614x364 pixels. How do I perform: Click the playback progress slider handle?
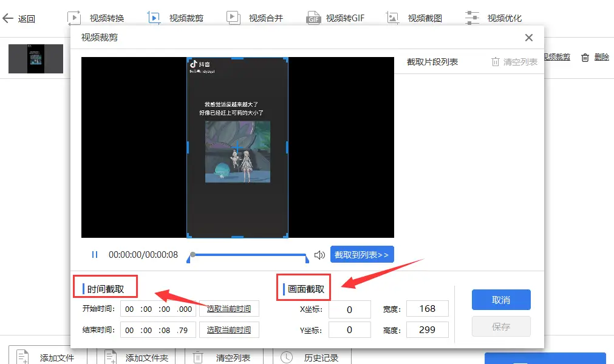(x=193, y=255)
